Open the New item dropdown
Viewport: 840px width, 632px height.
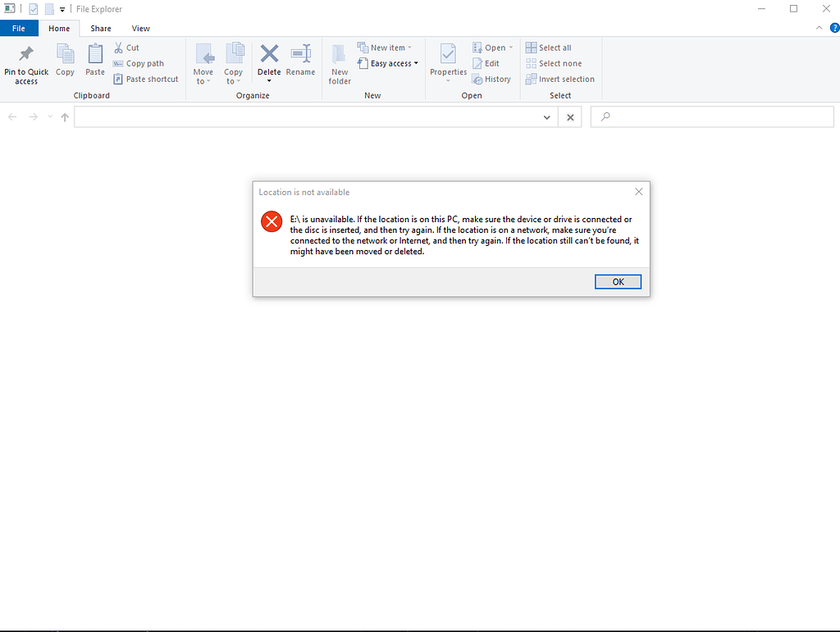tap(385, 48)
